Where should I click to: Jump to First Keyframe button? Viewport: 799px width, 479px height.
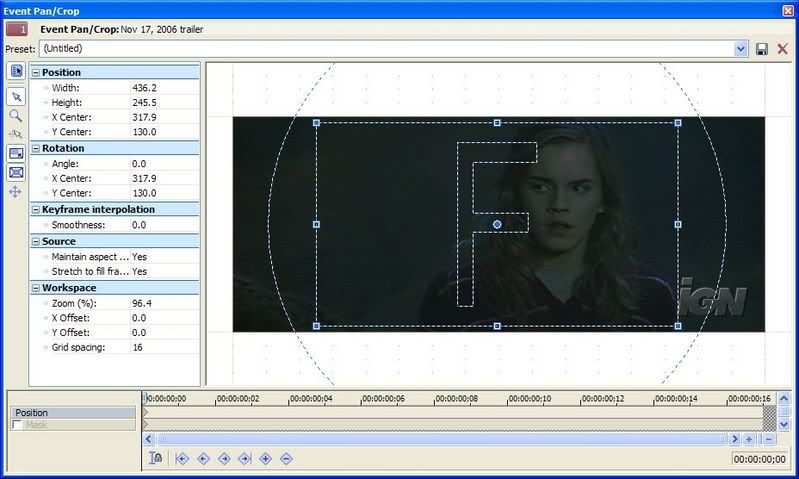182,459
